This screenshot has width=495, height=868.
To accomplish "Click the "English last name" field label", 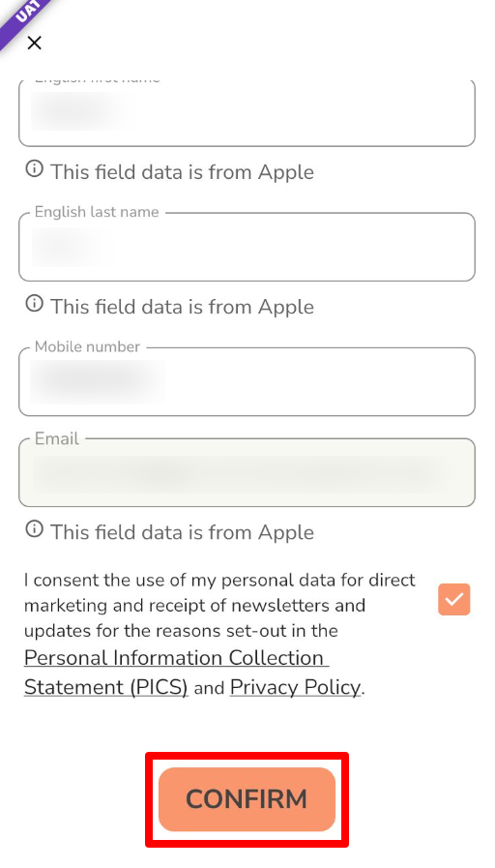I will click(x=97, y=212).
